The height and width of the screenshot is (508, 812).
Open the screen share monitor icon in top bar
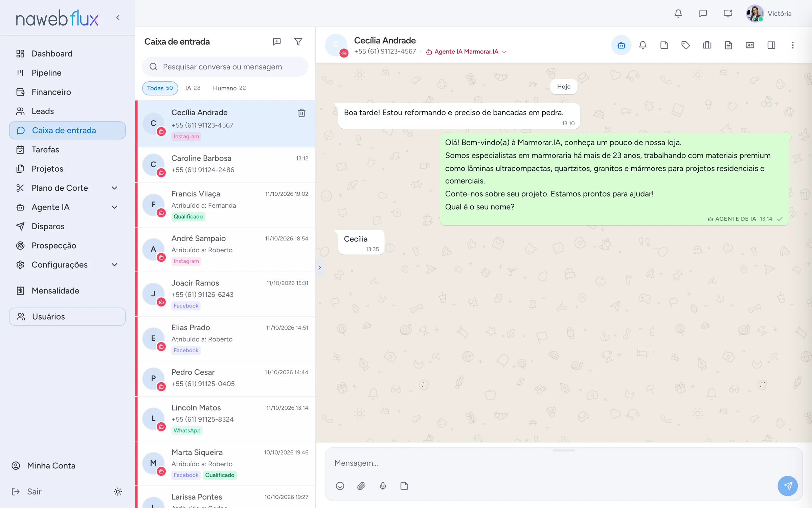728,14
